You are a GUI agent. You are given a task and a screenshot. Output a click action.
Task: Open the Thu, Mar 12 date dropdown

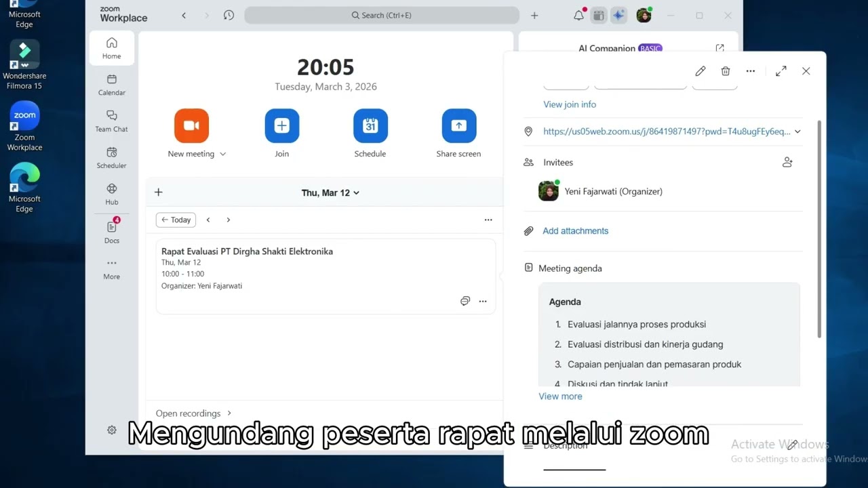330,192
